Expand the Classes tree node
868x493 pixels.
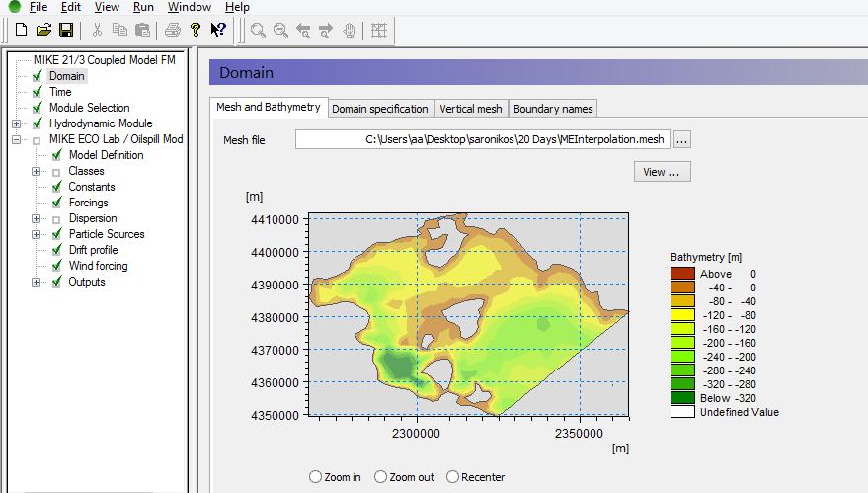[36, 171]
